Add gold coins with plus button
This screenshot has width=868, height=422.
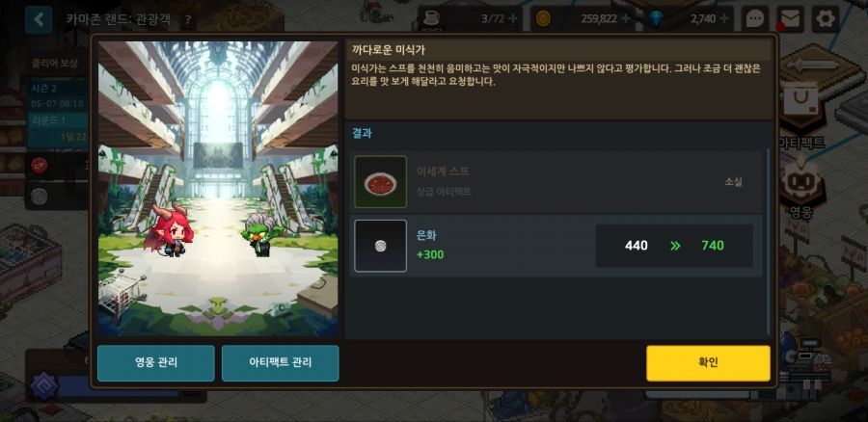point(626,19)
